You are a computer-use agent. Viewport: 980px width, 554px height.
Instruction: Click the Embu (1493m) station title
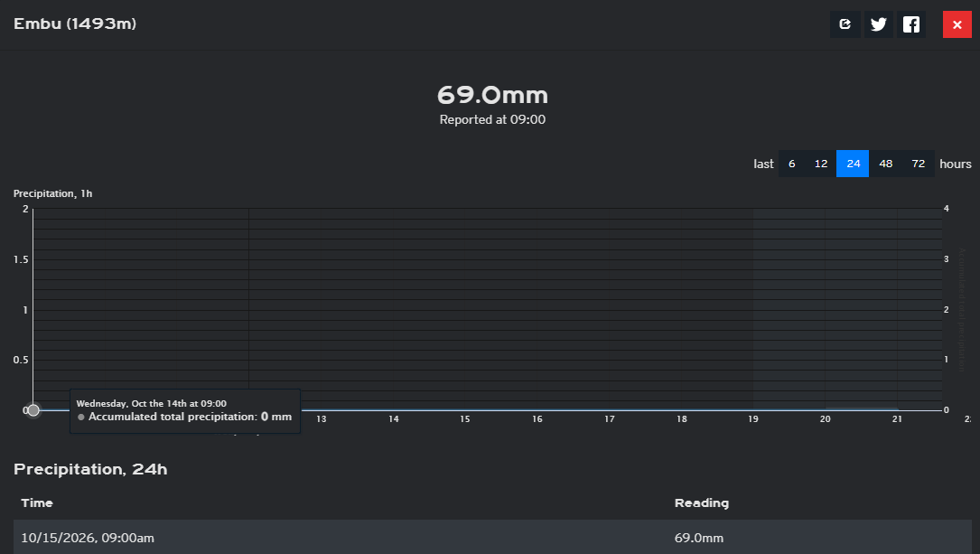(x=75, y=23)
